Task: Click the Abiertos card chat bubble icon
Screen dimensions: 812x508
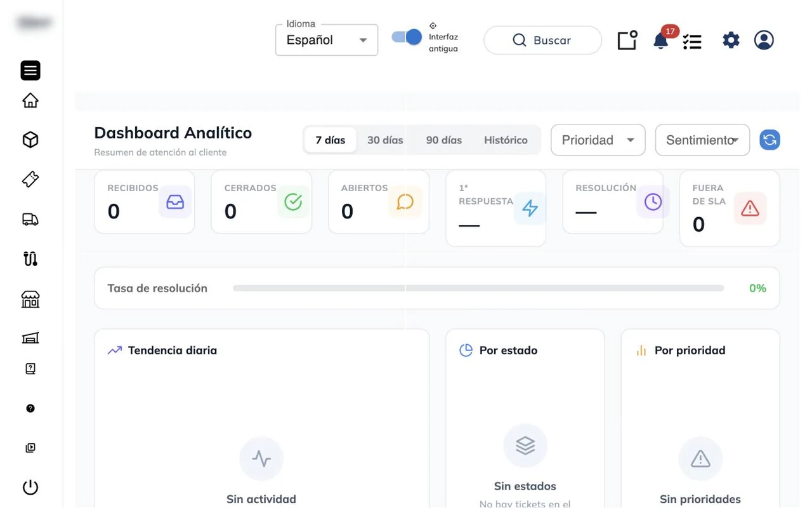Action: click(x=405, y=202)
